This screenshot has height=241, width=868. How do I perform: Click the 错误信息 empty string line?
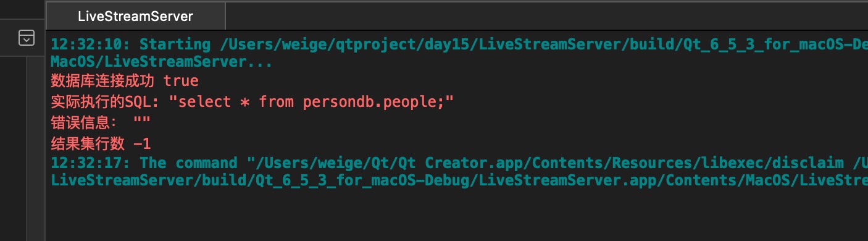click(x=101, y=122)
